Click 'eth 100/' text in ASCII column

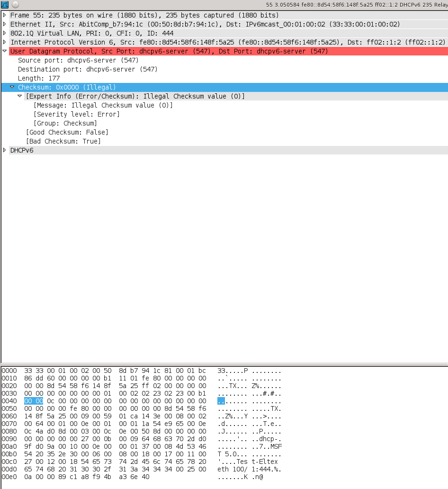pos(233,470)
